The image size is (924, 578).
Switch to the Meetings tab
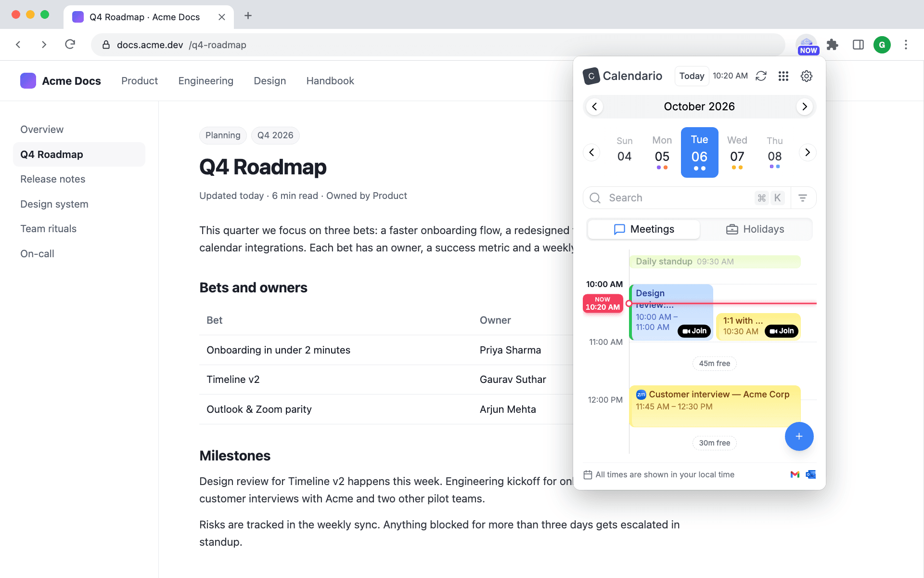click(644, 229)
